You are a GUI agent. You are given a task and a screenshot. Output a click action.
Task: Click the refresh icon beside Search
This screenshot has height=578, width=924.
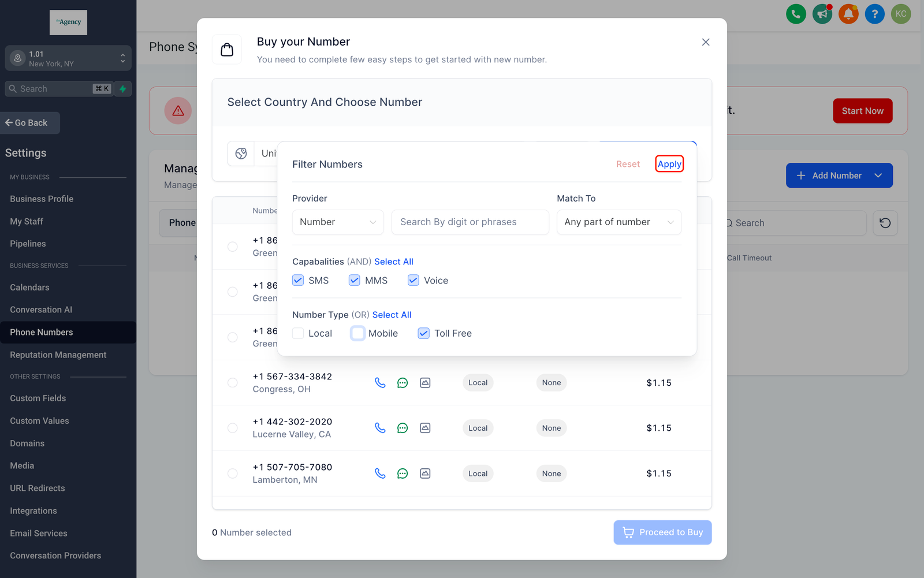(x=885, y=223)
